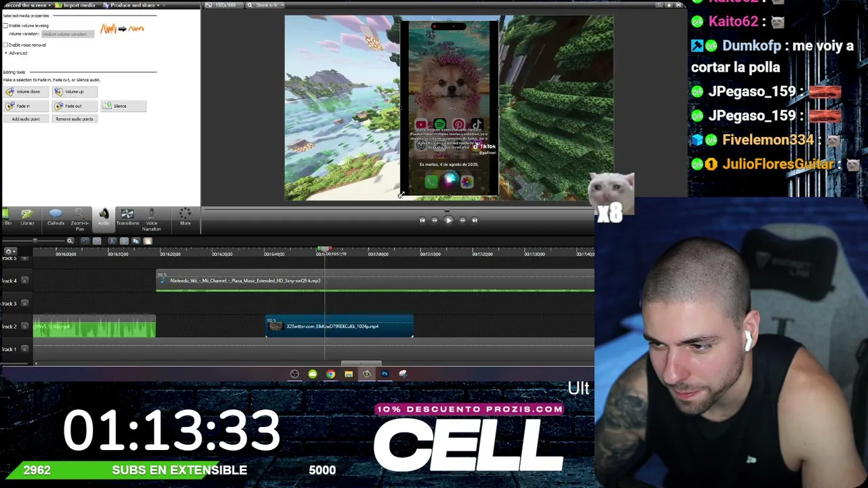Viewport: 868px width, 488px height.
Task: Click the Remove audio points button
Action: coord(75,119)
